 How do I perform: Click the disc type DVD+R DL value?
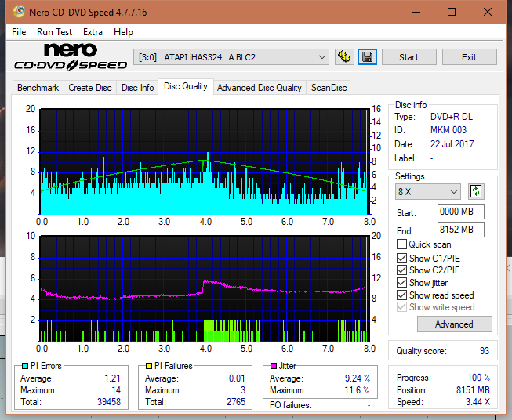(x=452, y=117)
